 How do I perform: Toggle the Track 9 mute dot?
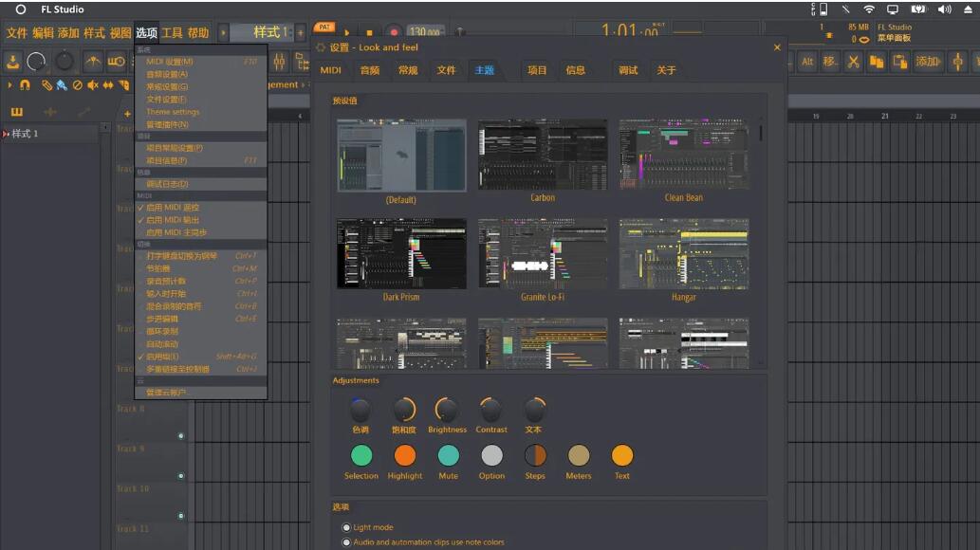tap(181, 476)
